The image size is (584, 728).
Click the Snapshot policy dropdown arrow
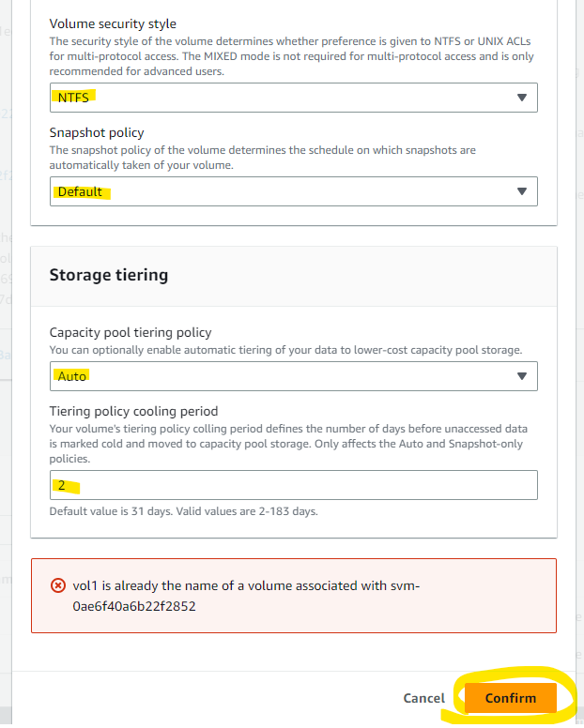click(x=522, y=191)
